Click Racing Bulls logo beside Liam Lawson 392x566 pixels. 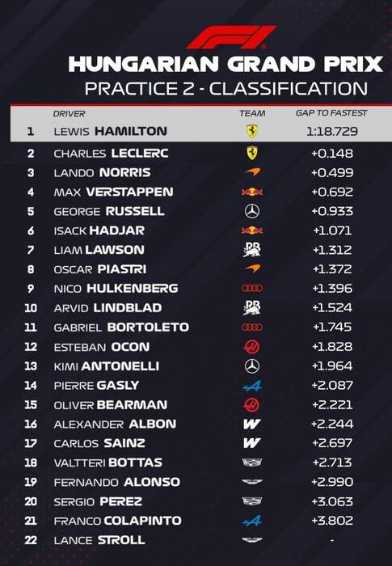coord(252,249)
